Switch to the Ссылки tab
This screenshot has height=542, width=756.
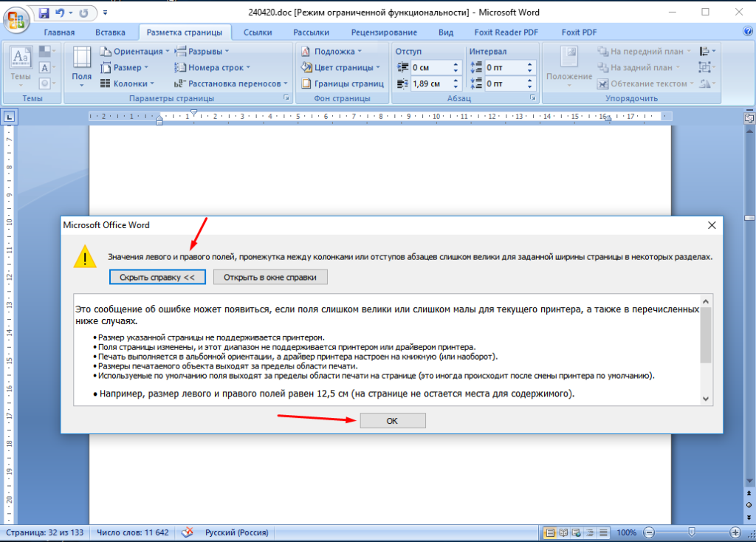click(x=258, y=32)
